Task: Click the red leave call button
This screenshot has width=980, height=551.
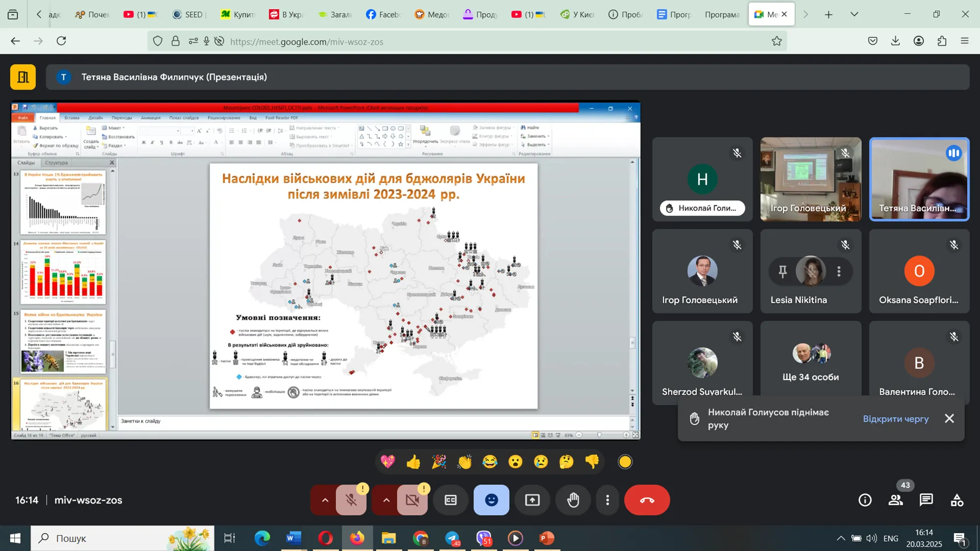Action: pos(647,500)
